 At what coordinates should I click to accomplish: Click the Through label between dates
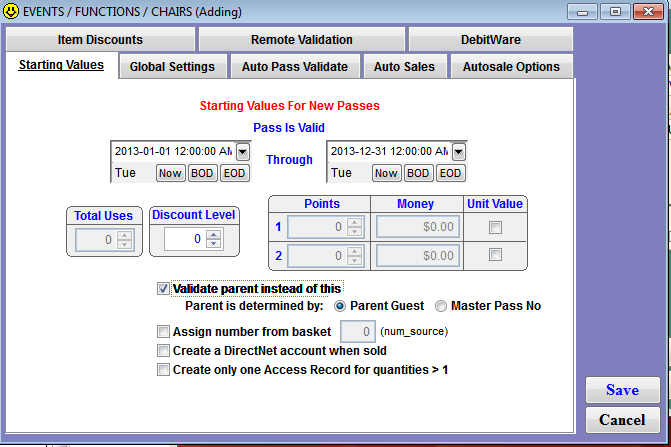(x=289, y=160)
